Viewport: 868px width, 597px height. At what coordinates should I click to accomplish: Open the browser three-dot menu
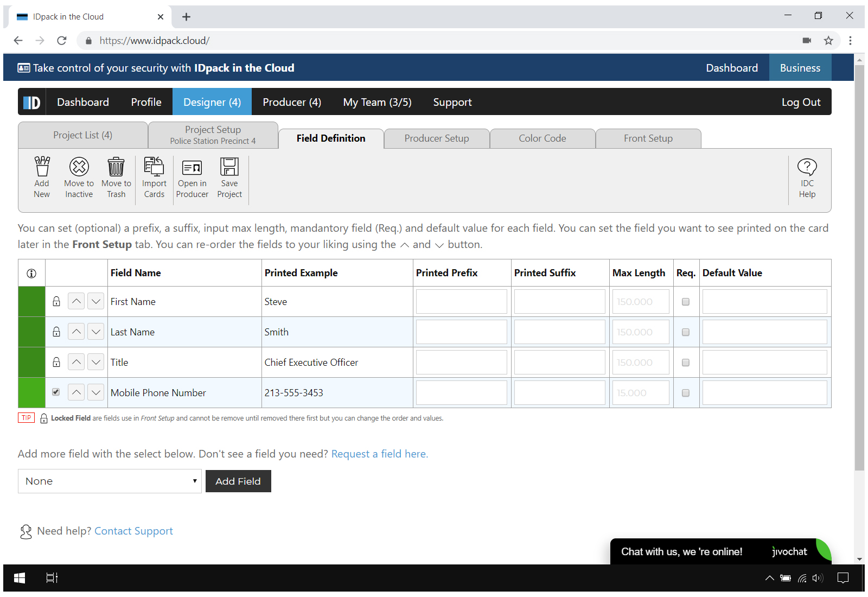pos(850,40)
